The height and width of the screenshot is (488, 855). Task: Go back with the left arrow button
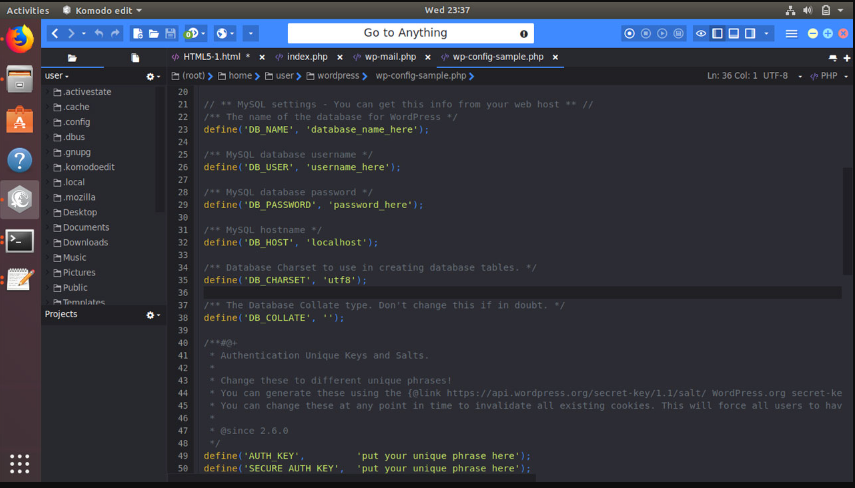click(x=55, y=33)
